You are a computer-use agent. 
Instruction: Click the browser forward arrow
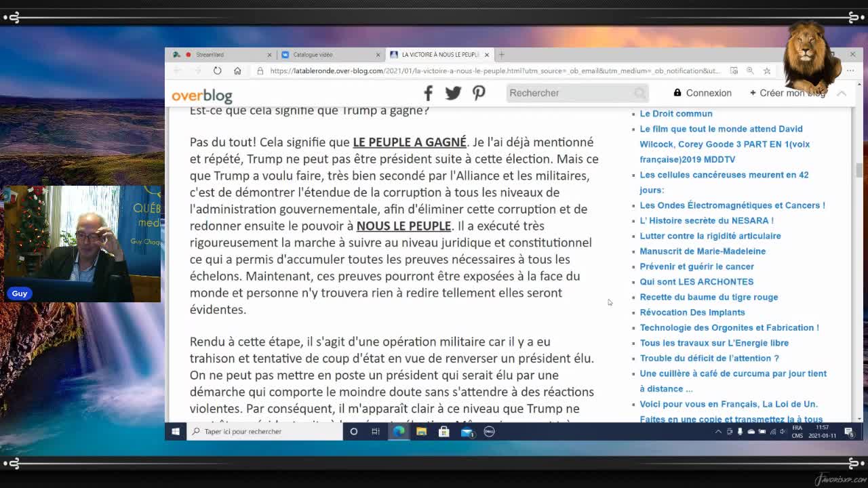[197, 70]
